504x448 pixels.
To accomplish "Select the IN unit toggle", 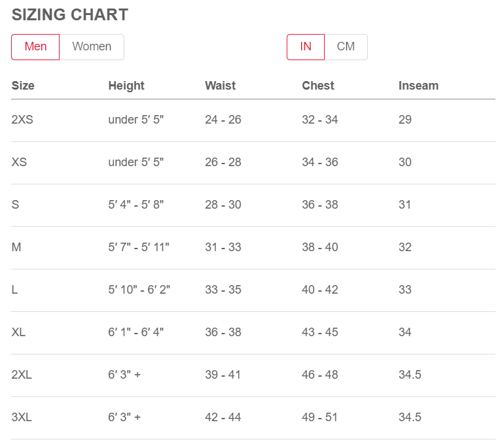I will coord(306,47).
